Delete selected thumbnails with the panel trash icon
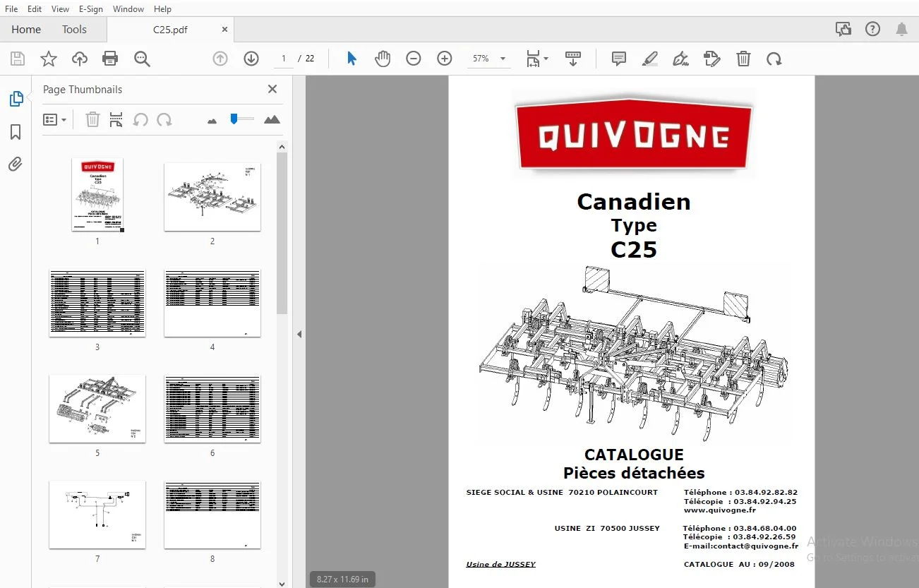The width and height of the screenshot is (919, 588). point(92,120)
